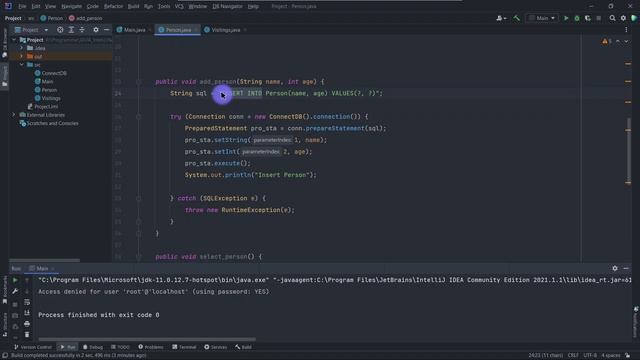This screenshot has width=640, height=360.
Task: Expand the out folder
Action: [22, 56]
